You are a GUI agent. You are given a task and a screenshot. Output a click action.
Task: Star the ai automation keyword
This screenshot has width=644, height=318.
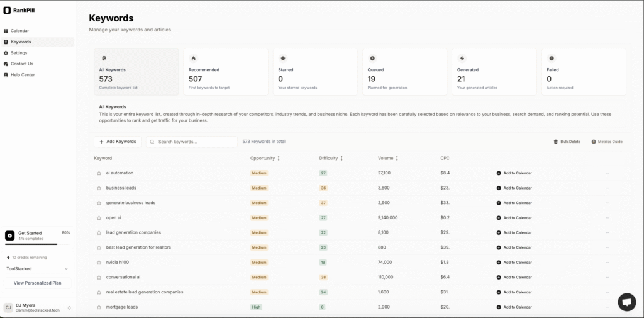(x=99, y=173)
